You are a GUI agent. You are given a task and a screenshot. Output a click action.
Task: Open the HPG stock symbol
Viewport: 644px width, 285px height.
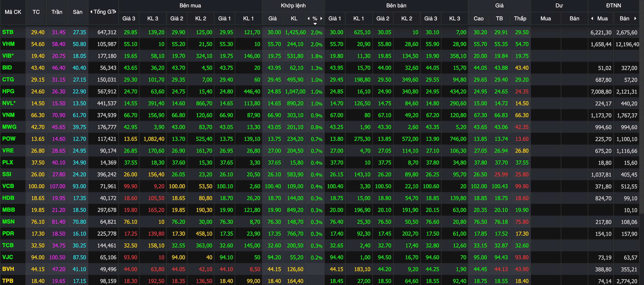[x=8, y=91]
